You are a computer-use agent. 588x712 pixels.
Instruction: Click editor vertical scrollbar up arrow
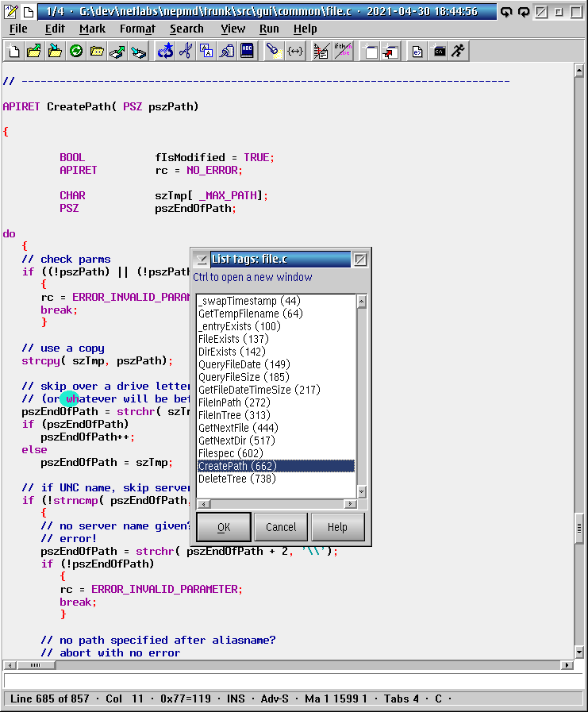(579, 71)
